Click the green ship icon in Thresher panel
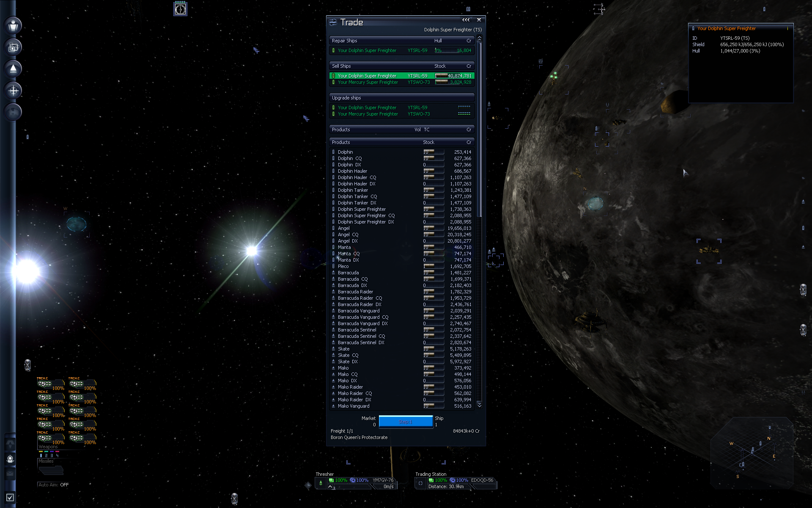Viewport: 812px width, 508px height. pos(321,483)
